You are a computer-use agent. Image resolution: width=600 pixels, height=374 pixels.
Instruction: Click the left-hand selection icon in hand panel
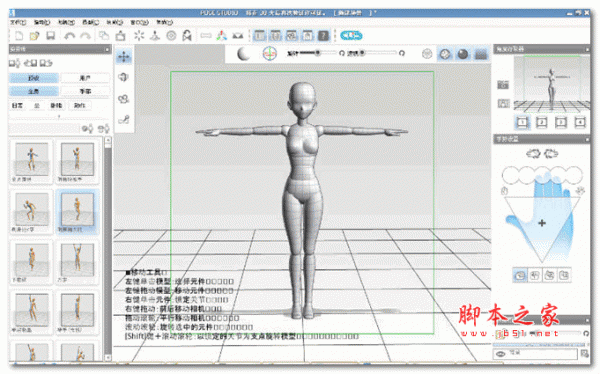point(533,154)
